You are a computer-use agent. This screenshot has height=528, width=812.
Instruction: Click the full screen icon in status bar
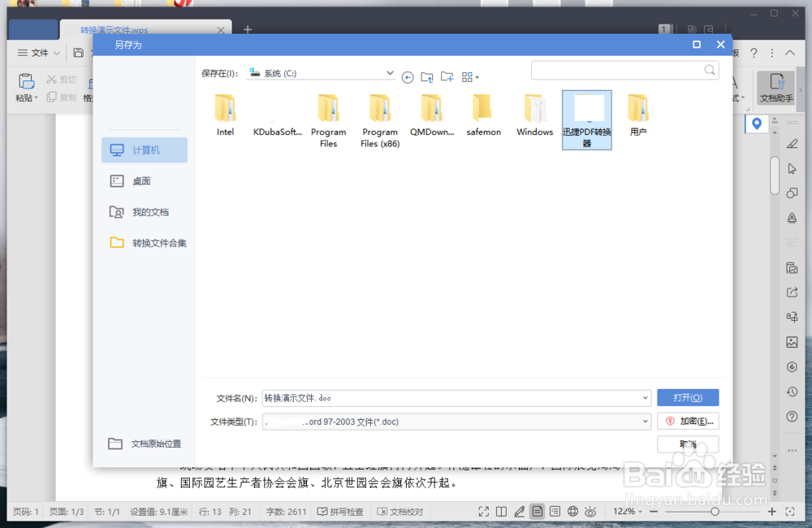pos(483,511)
